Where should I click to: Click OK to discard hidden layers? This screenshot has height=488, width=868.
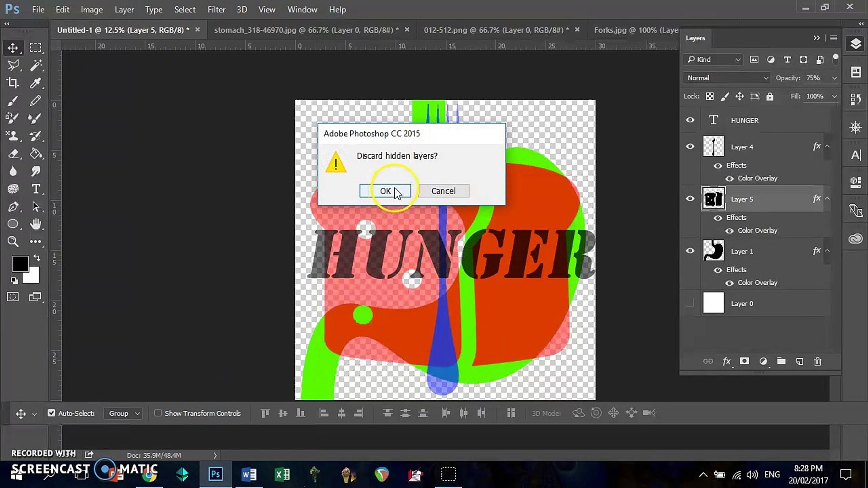385,191
